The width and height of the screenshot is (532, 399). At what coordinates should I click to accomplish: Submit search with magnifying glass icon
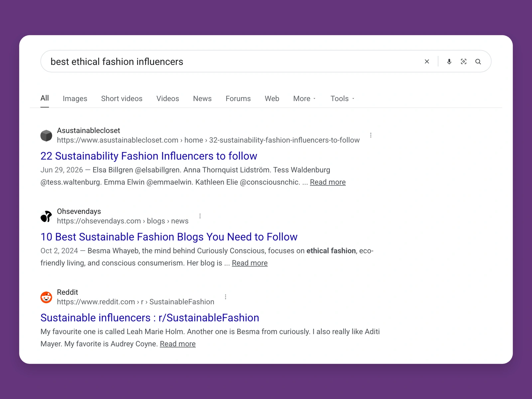[478, 62]
